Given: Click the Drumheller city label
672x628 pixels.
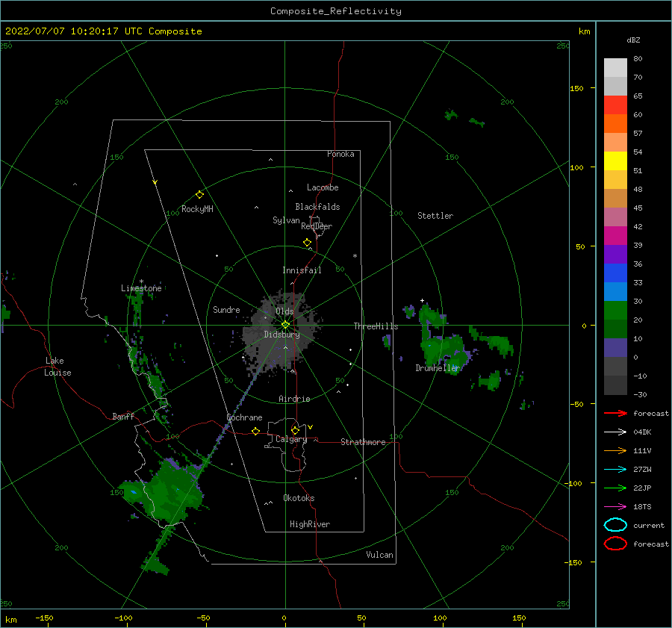Looking at the screenshot, I should click(438, 368).
